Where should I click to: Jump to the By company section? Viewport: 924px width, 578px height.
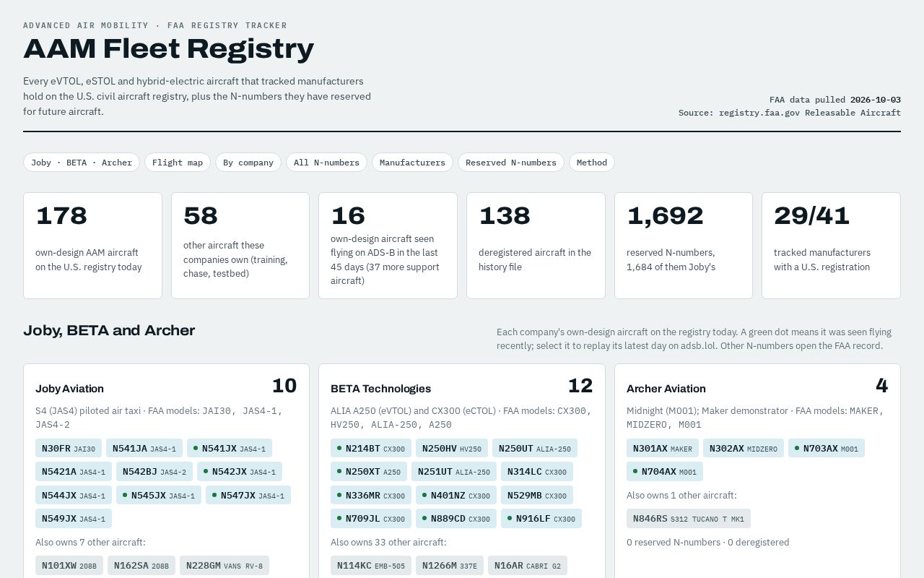[248, 163]
